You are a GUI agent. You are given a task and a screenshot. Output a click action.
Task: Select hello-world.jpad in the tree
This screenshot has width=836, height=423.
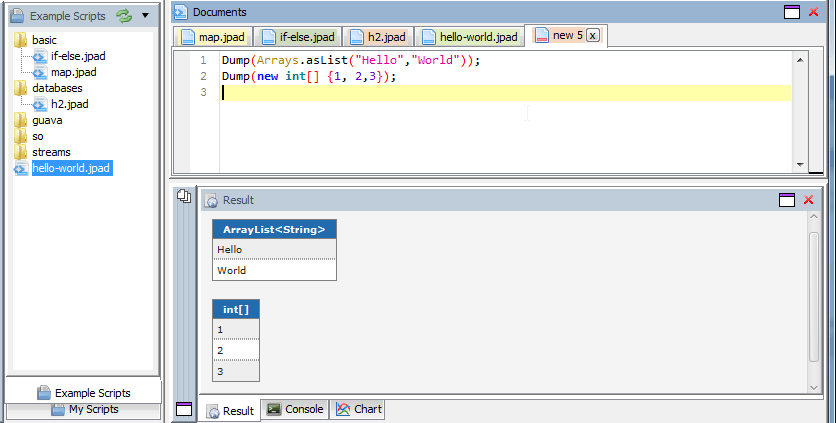point(70,168)
